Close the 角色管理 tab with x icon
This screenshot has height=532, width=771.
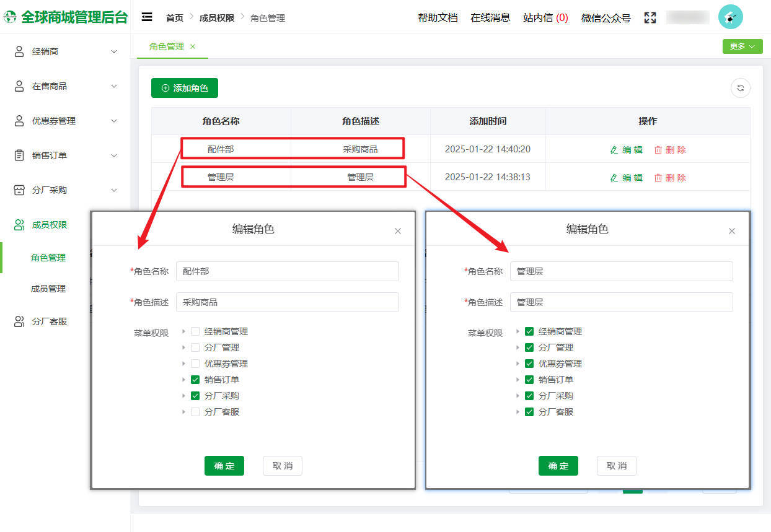pos(193,46)
